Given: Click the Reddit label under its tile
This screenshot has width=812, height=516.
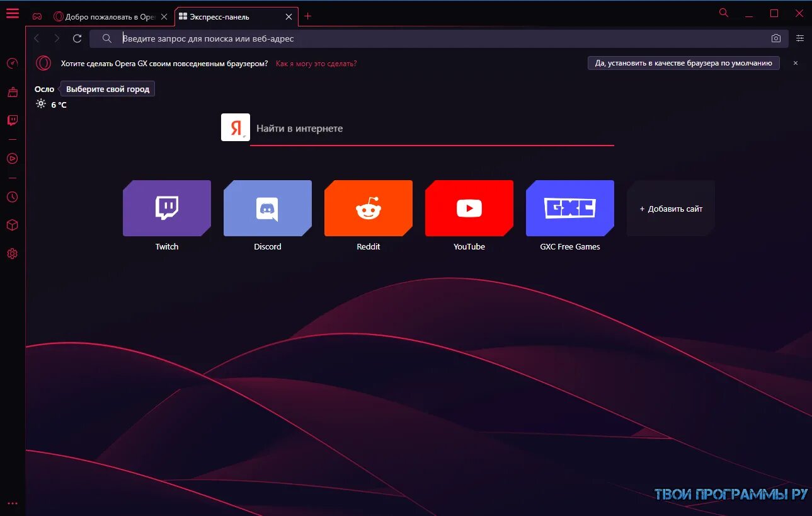Looking at the screenshot, I should coord(369,246).
